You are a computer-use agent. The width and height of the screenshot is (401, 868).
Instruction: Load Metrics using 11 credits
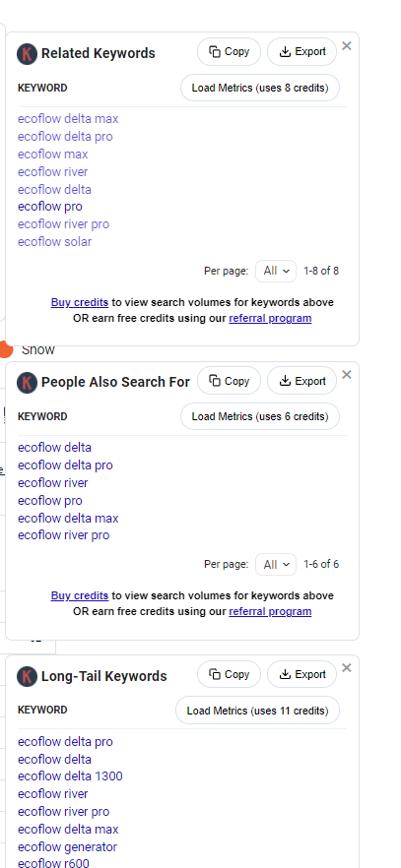pos(257,711)
